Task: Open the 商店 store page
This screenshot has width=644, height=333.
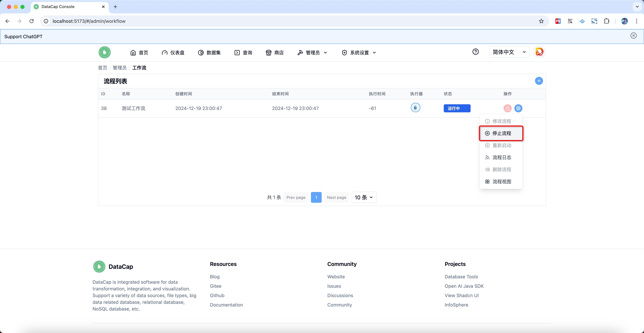Action: tap(275, 52)
